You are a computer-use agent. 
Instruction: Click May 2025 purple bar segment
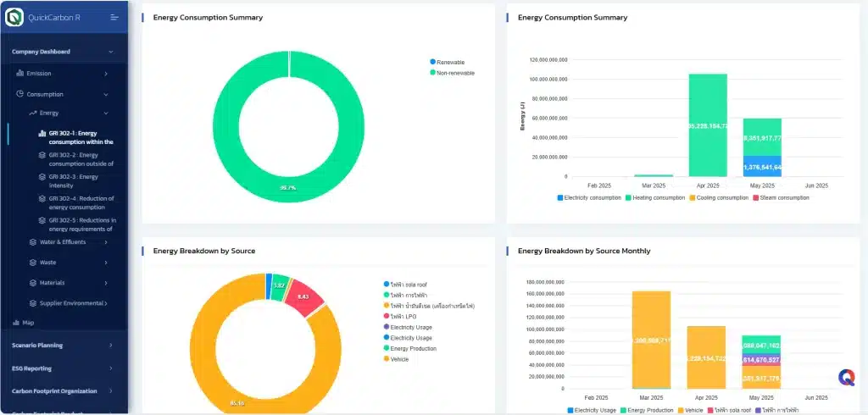[x=761, y=359]
